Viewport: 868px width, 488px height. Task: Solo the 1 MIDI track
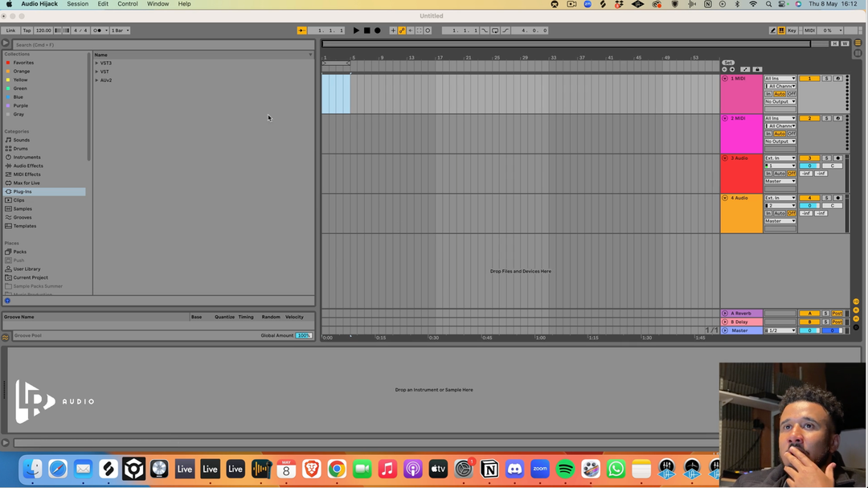tap(825, 79)
